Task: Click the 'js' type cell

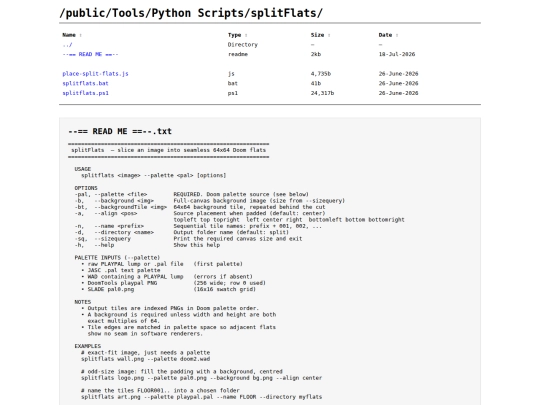Action: (231, 74)
